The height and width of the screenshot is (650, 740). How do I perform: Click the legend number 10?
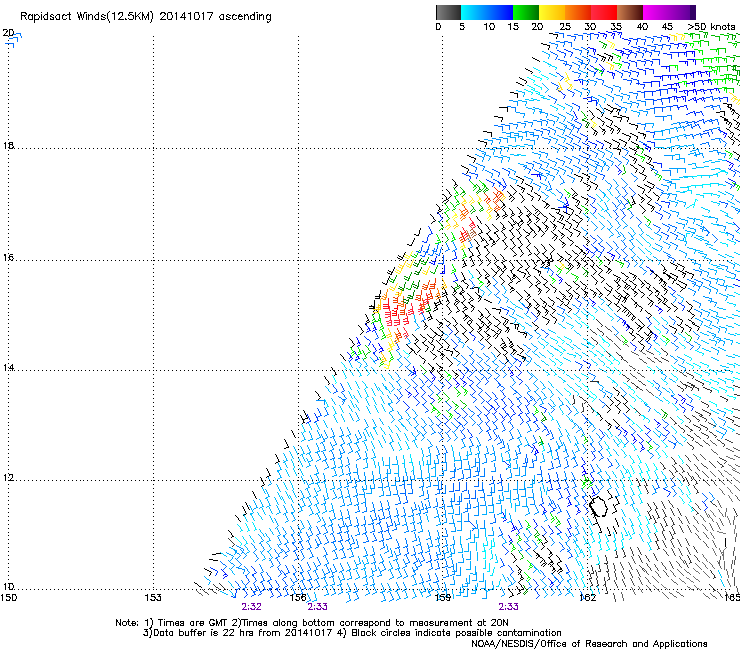tap(489, 27)
